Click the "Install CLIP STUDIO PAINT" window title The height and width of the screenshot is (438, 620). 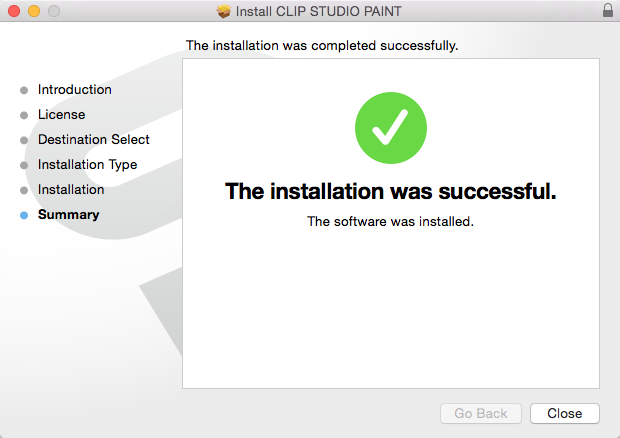tap(320, 12)
